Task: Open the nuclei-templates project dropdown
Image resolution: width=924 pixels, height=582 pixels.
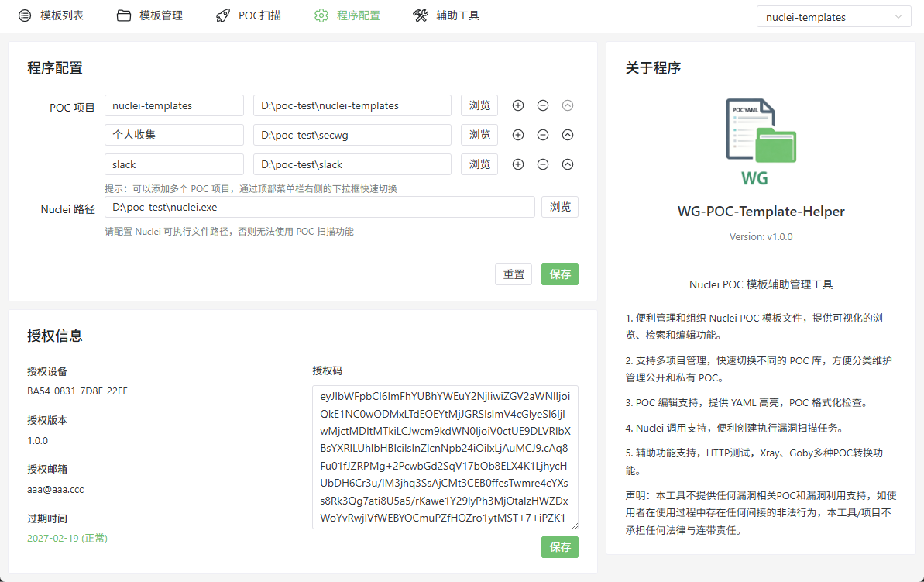Action: pos(833,17)
